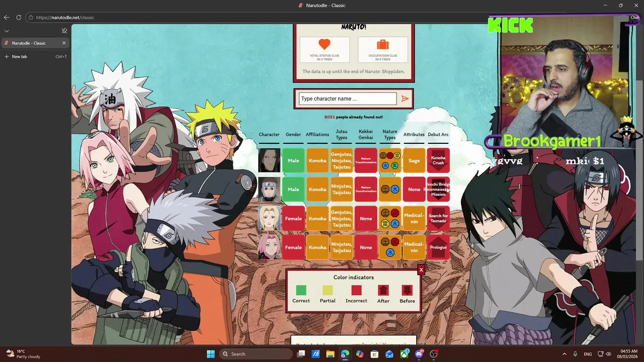Open the OBS Studio taskbar icon

click(434, 354)
